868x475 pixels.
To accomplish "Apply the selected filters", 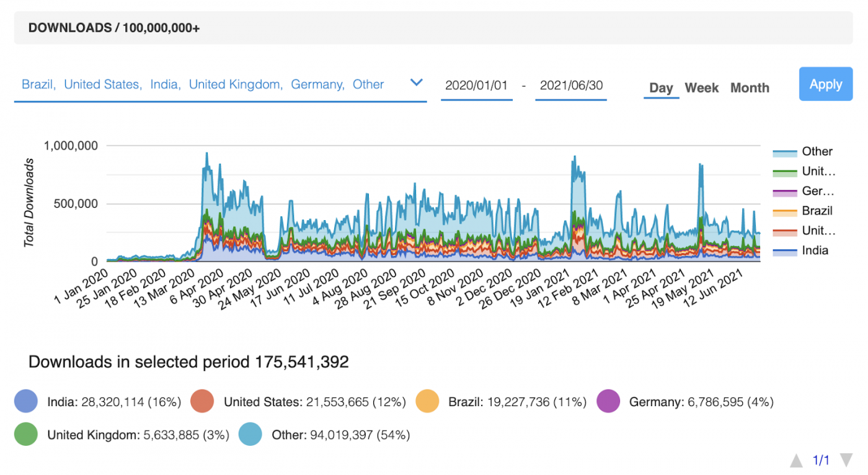I will (826, 84).
